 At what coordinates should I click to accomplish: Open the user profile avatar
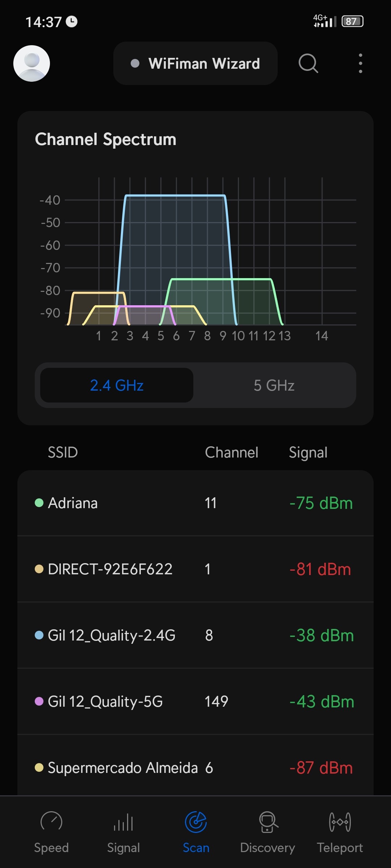[31, 63]
